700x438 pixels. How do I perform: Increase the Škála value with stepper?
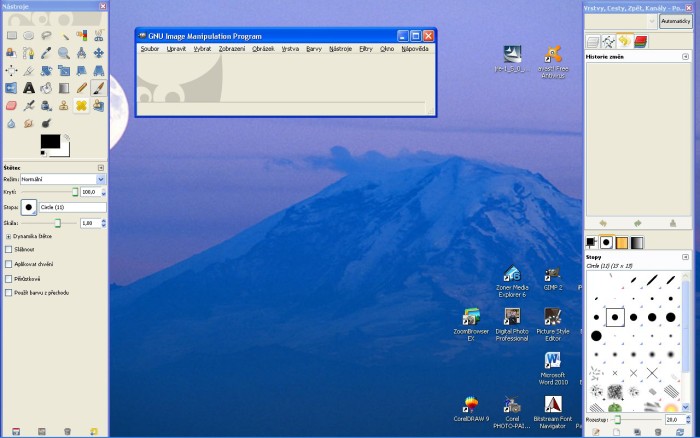pos(104,221)
